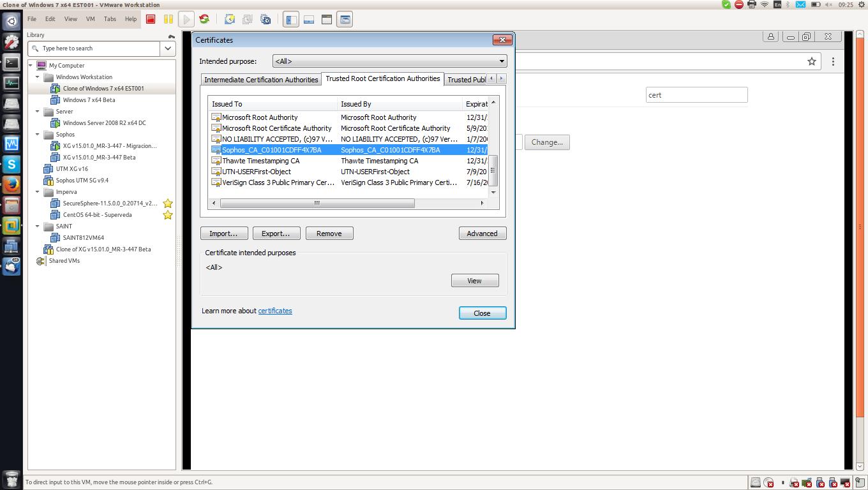
Task: Collapse the Windows Workstation folder
Action: tap(38, 77)
